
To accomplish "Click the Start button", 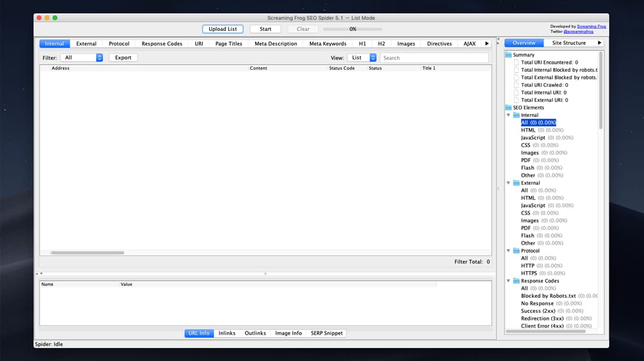I will tap(265, 29).
